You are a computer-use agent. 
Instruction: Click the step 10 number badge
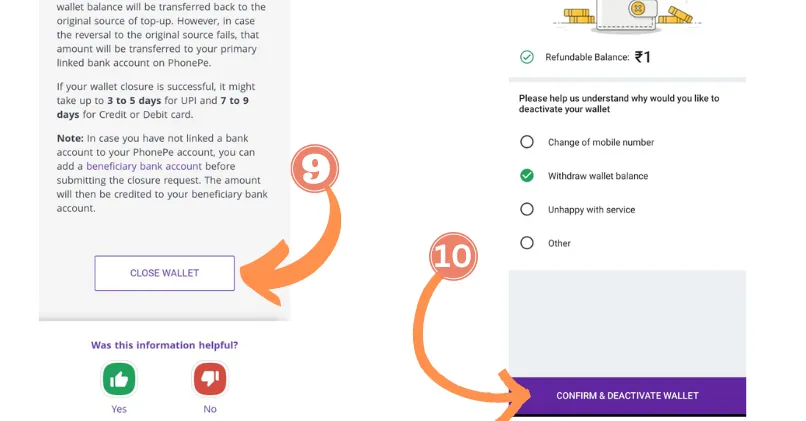[x=453, y=255]
